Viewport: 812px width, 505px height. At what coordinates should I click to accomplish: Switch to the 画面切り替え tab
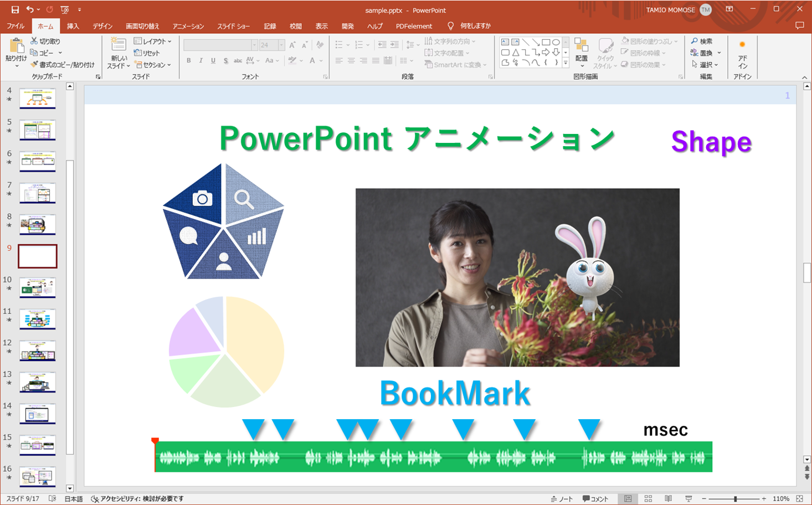click(142, 26)
